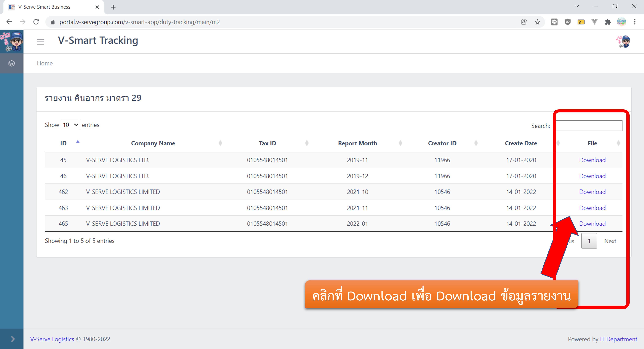
Task: Click the Next pagination button
Action: (610, 241)
